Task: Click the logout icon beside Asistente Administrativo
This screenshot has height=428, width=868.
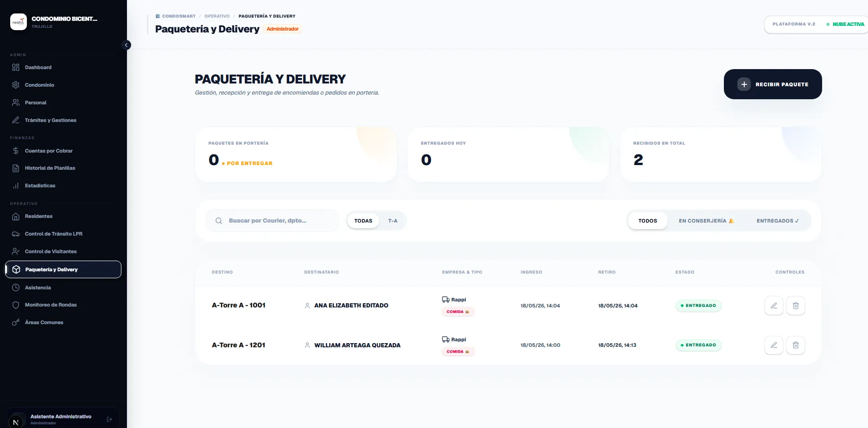Action: click(110, 419)
